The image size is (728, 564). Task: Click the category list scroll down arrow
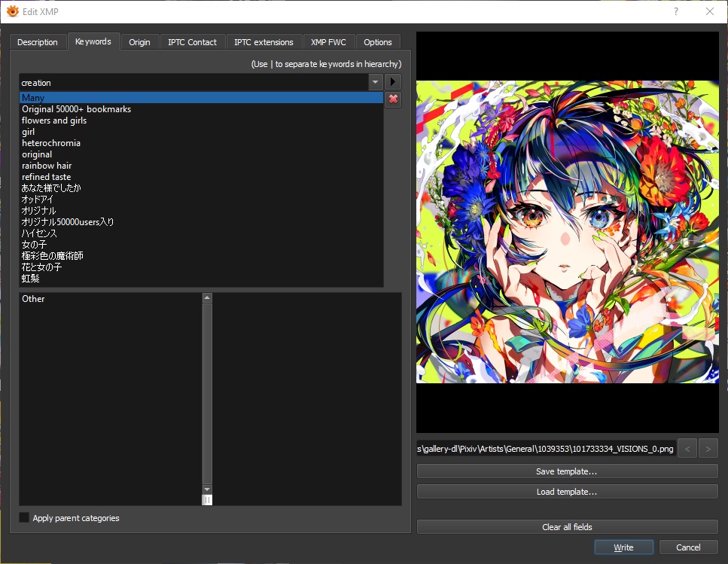(x=207, y=489)
